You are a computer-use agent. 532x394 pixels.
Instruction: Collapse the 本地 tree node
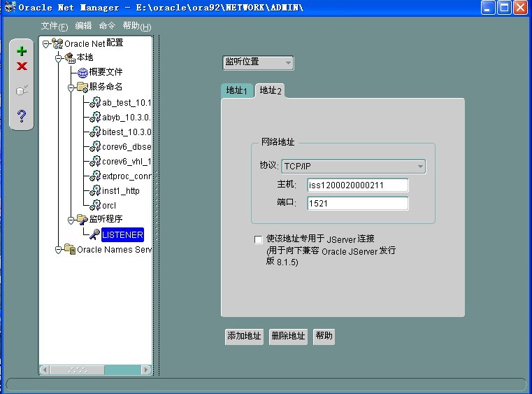[x=58, y=59]
